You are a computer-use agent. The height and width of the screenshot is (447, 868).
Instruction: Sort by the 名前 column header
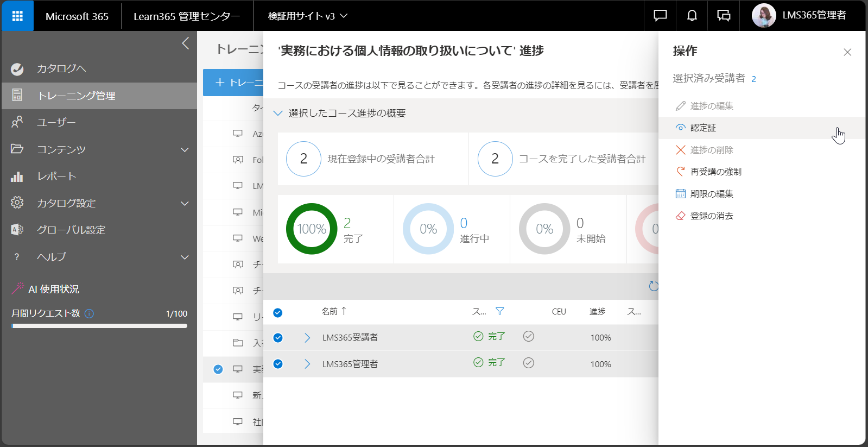coord(334,311)
